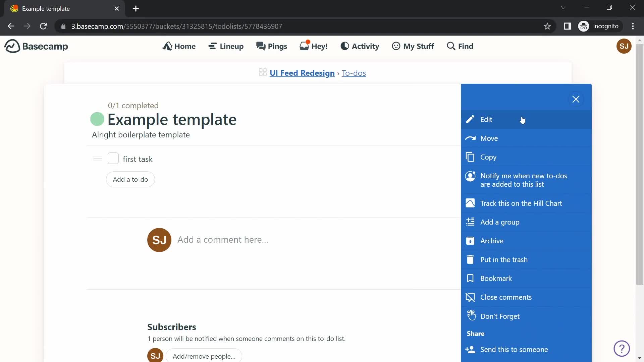Open the To-dos breadcrumb link
This screenshot has height=362, width=644.
pyautogui.click(x=354, y=73)
